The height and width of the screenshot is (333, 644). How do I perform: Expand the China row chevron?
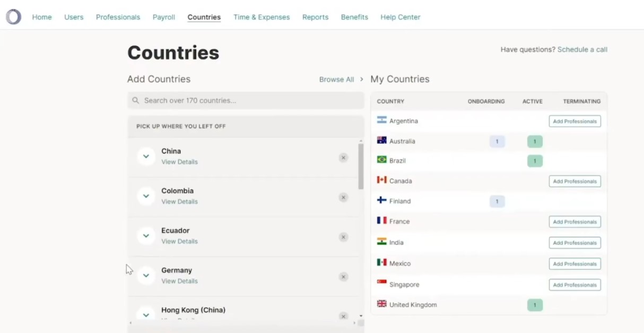(x=146, y=156)
